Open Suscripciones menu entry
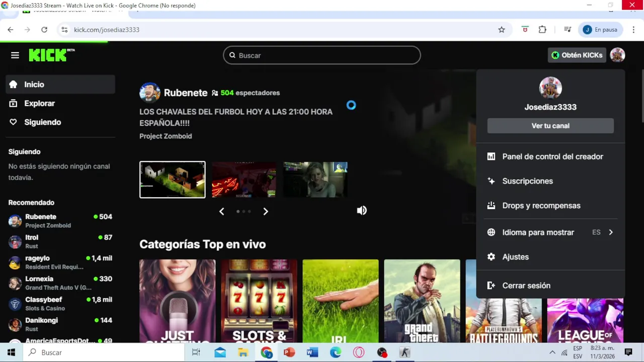 550,181
